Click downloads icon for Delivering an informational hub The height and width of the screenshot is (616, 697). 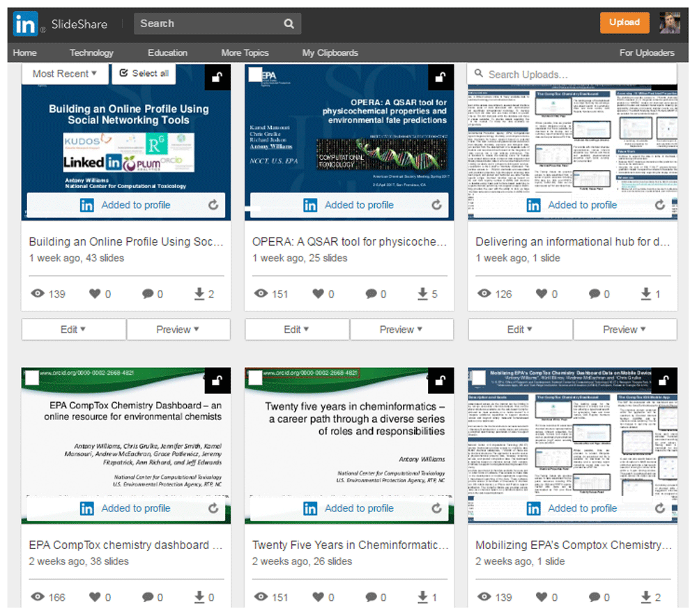pyautogui.click(x=646, y=293)
